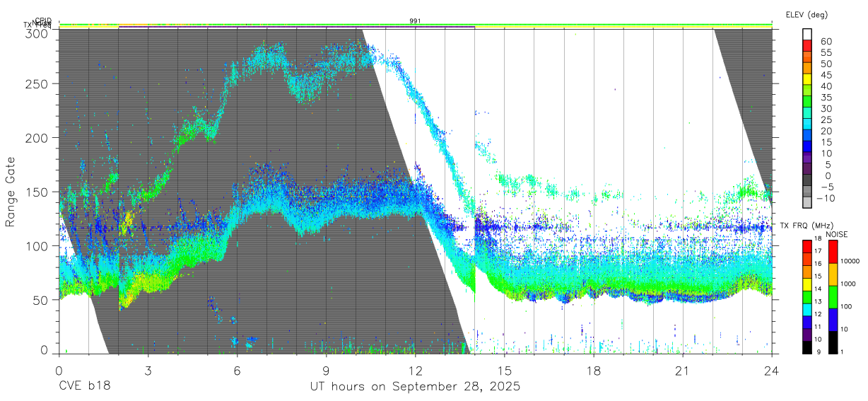
Task: Click the cyan band of TX frequency colorbar
Action: (807, 309)
